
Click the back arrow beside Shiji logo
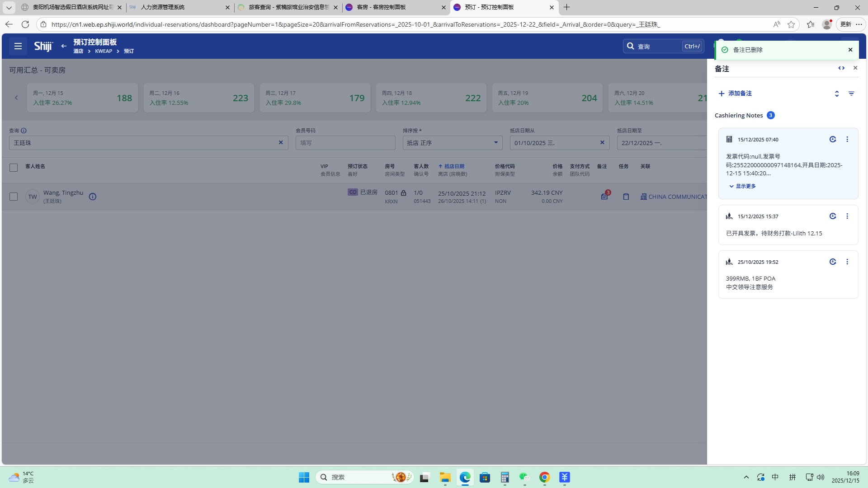point(64,46)
